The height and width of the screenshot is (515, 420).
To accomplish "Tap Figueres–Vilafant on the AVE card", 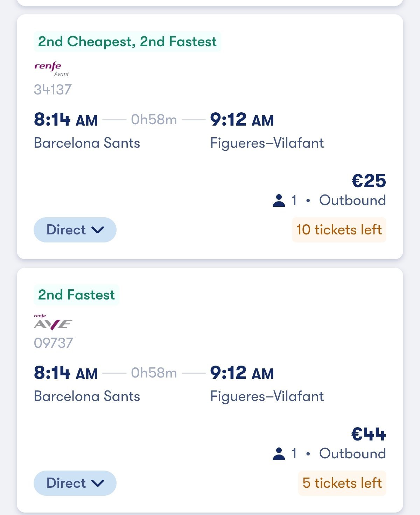I will (x=267, y=396).
